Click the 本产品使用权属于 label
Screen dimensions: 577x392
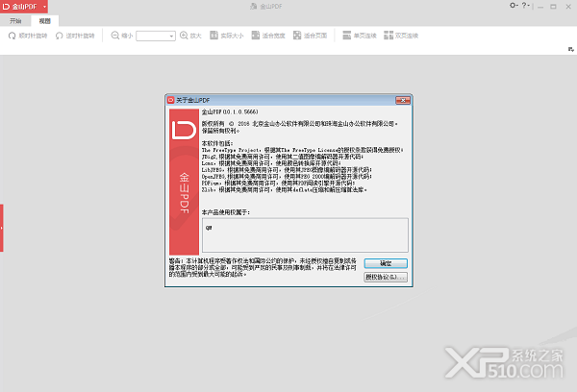226,212
